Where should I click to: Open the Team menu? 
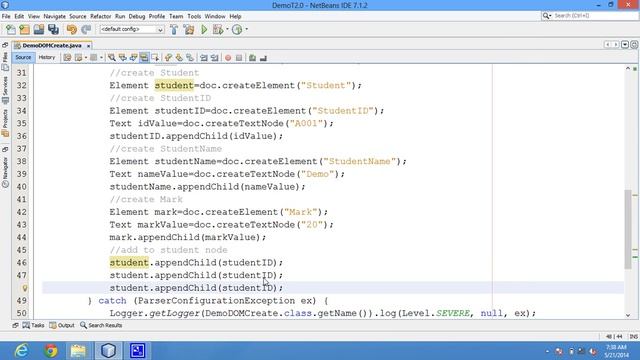coord(176,16)
